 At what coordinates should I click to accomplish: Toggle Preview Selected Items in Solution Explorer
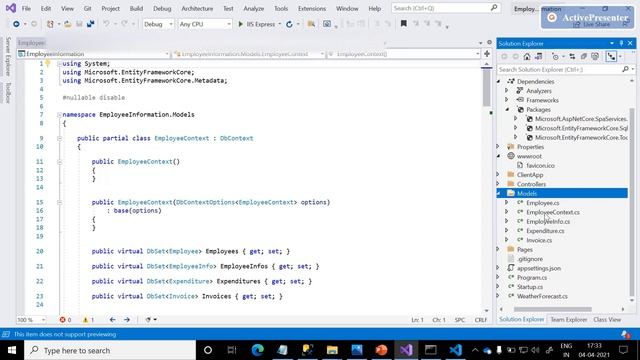(611, 57)
